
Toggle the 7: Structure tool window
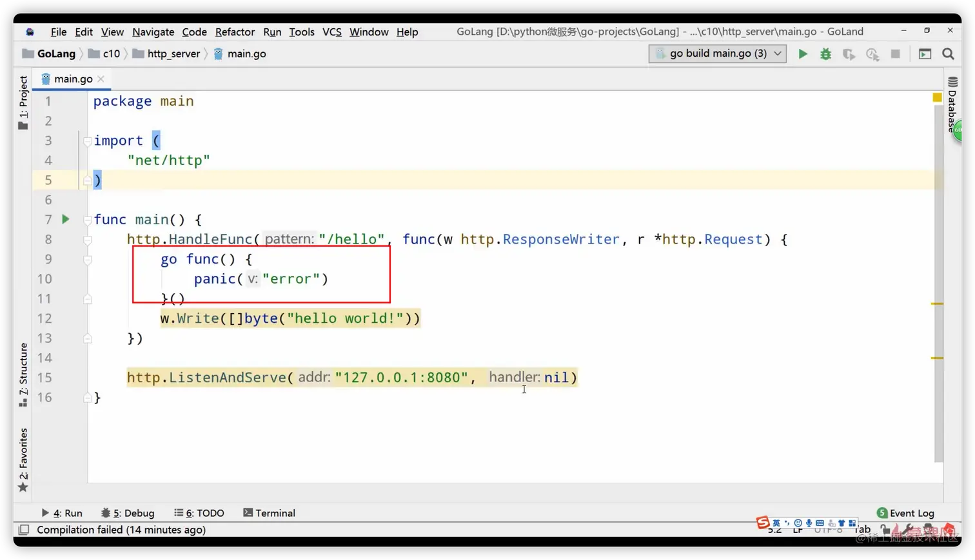pyautogui.click(x=23, y=374)
